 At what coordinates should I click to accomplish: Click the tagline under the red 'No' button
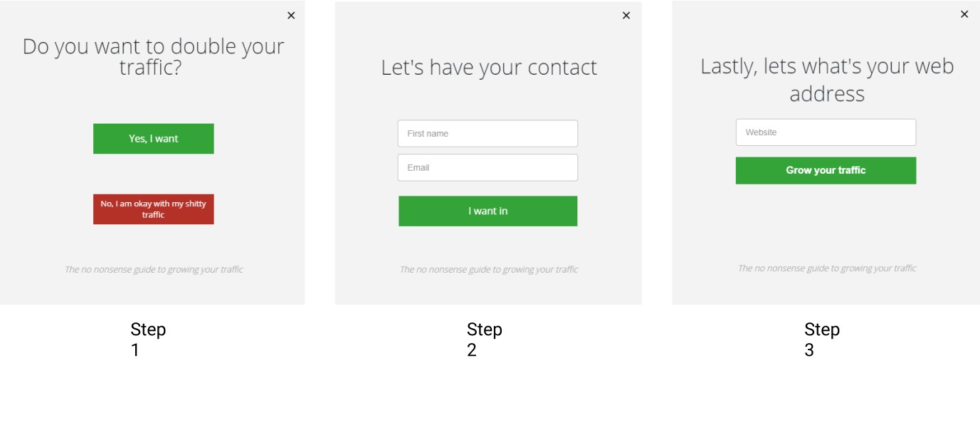pos(154,270)
